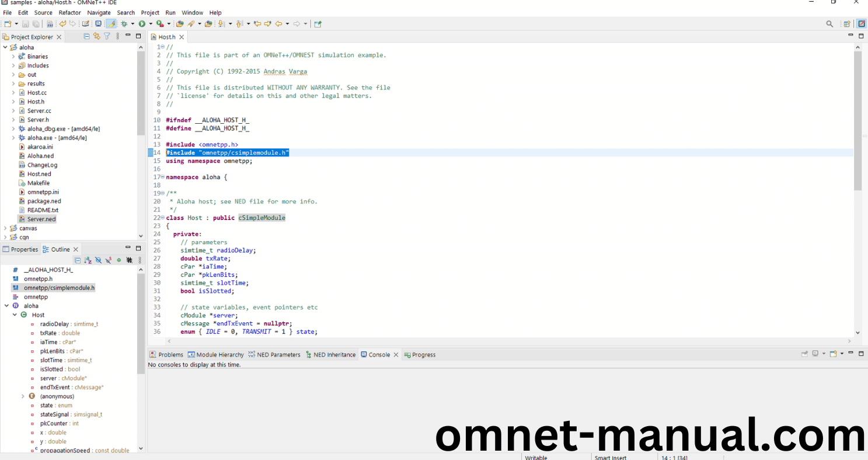Run the project using the green Run icon
868x460 pixels.
[x=142, y=23]
